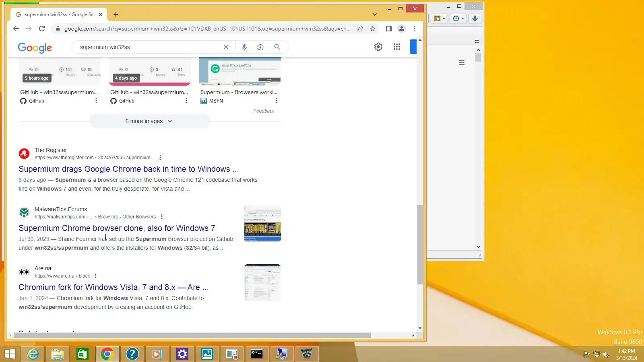The image size is (644, 362).
Task: Open options for MalwareTips Forums result
Action: pos(162,217)
